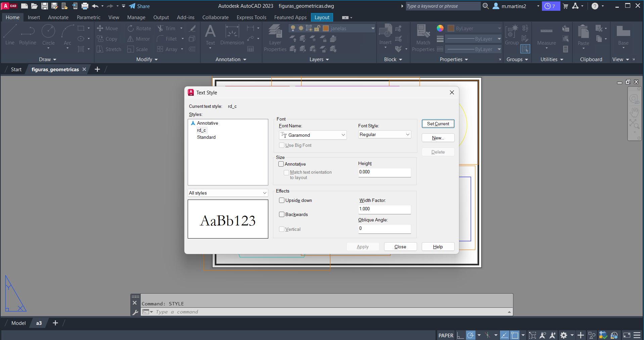
Task: Click the Plot printer icon
Action: 85,6
